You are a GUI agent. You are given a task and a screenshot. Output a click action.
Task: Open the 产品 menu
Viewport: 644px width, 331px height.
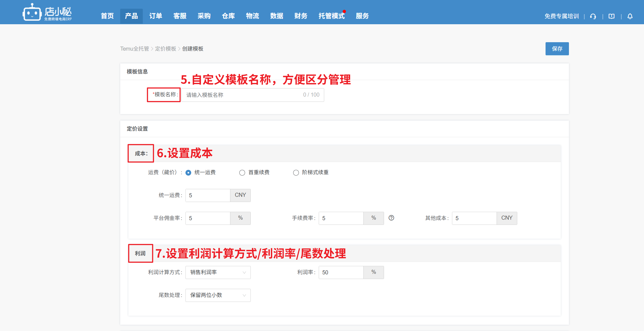[x=131, y=16]
